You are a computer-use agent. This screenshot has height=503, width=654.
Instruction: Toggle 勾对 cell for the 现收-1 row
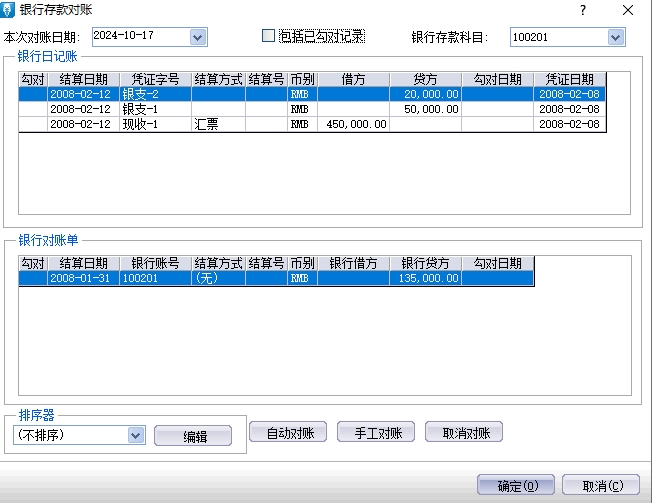[x=33, y=124]
